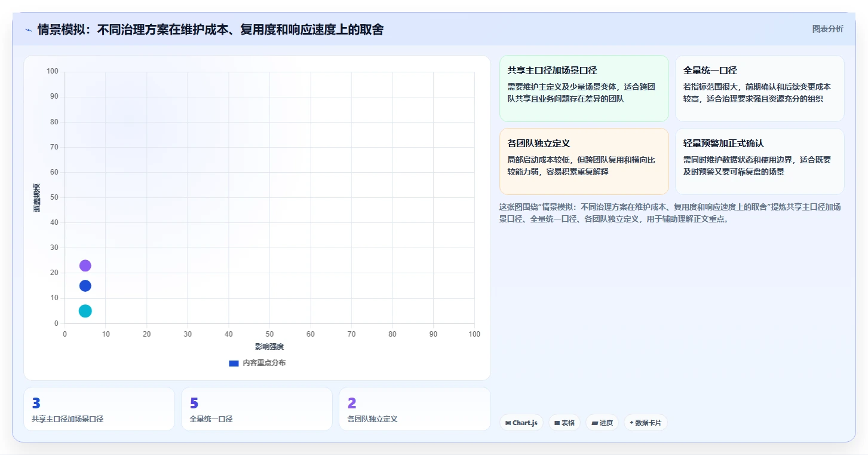
Task: Click the Chart.js tag chip
Action: tap(521, 423)
